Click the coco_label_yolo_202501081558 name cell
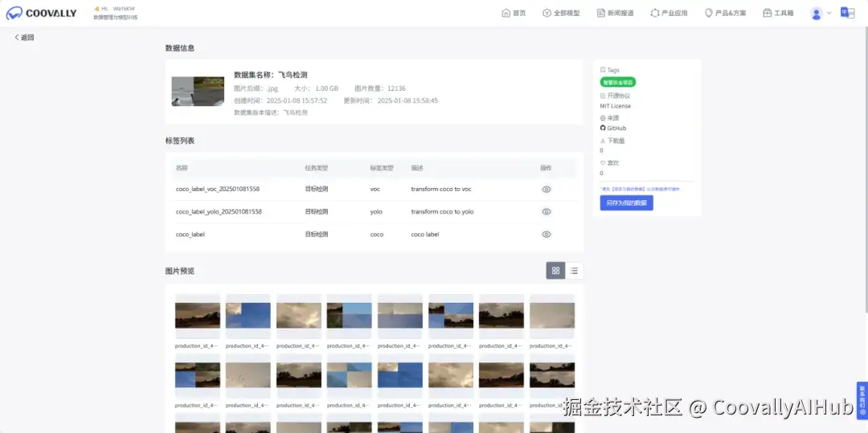The image size is (868, 433). click(219, 212)
